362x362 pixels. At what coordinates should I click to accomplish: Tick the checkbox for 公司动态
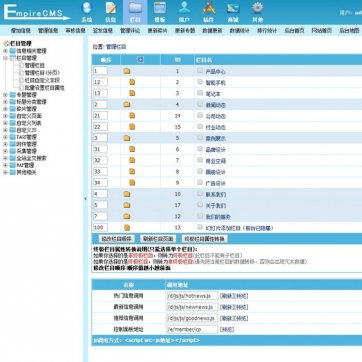point(200,115)
